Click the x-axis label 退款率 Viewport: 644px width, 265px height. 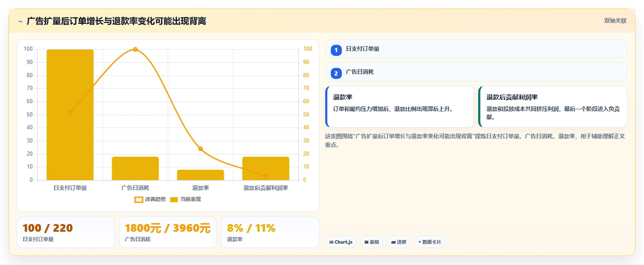(200, 188)
